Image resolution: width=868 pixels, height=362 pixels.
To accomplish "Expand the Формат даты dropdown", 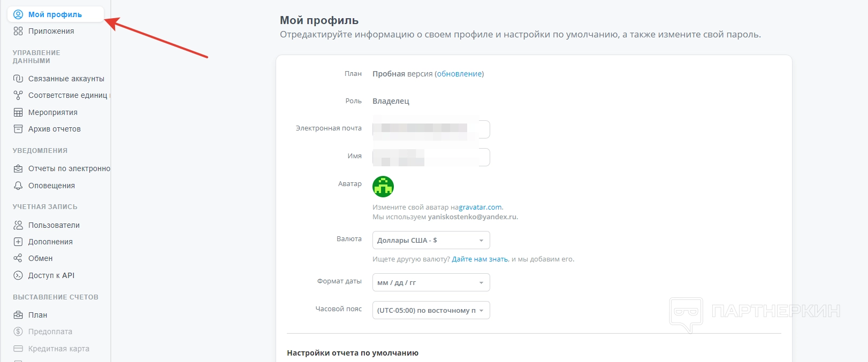I will pos(431,282).
